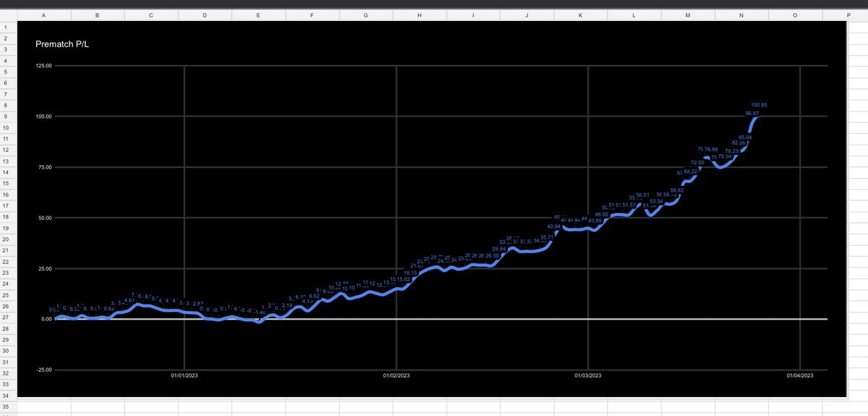The image size is (868, 416).
Task: Click the 75.00 vertical axis label
Action: click(43, 167)
